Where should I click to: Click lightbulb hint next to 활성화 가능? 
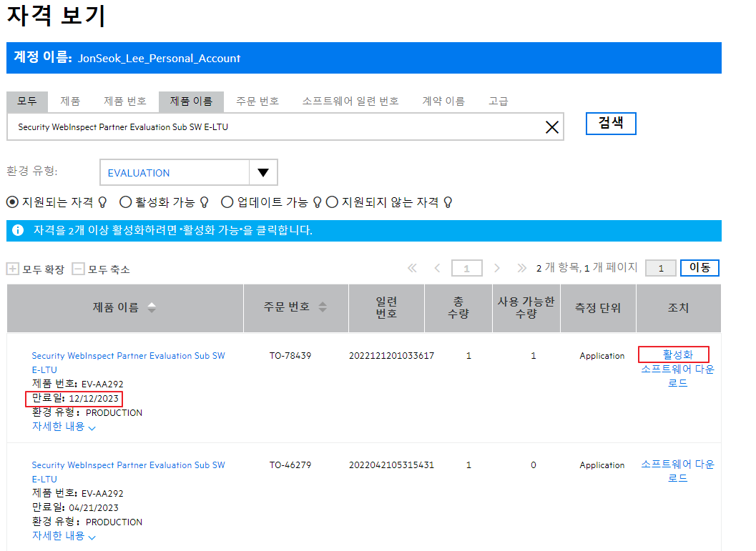(204, 202)
